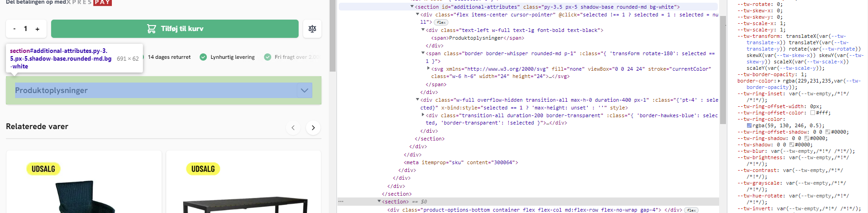The height and width of the screenshot is (213, 868).
Task: Expand the Produktoplysninger chevron
Action: 305,90
